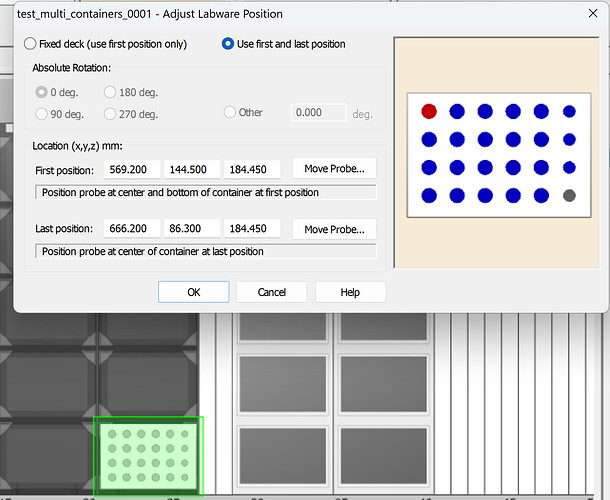Click the gray last-position well in preview
This screenshot has height=500, width=610.
569,195
